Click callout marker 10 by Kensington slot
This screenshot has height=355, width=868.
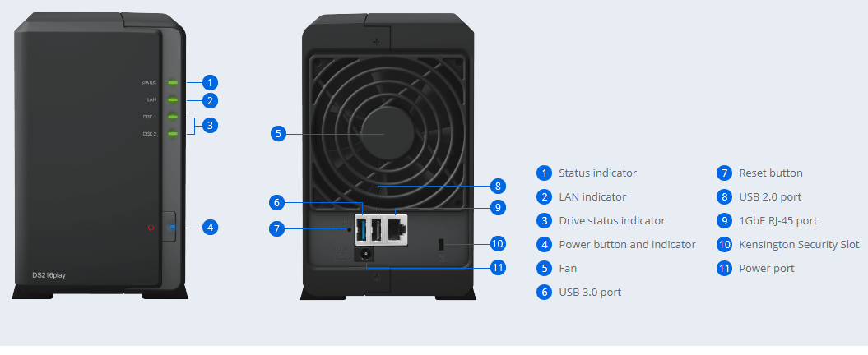click(498, 243)
